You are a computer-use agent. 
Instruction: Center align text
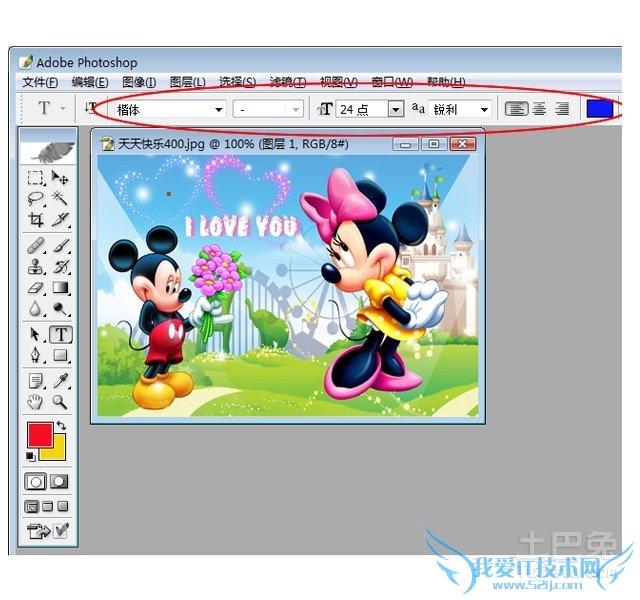point(539,109)
